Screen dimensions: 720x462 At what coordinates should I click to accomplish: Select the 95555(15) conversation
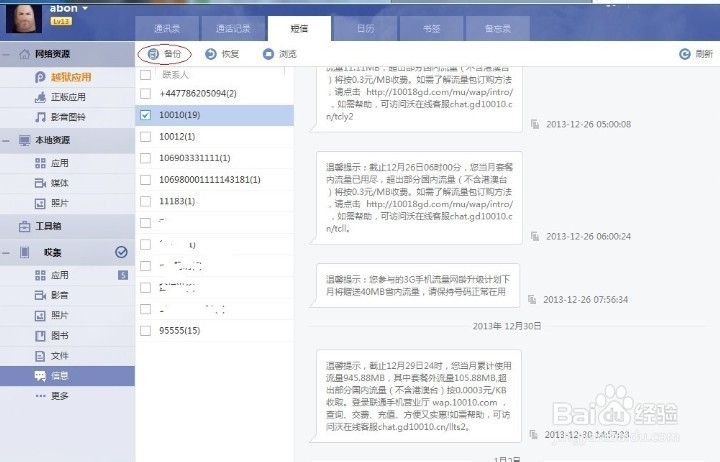(214, 331)
